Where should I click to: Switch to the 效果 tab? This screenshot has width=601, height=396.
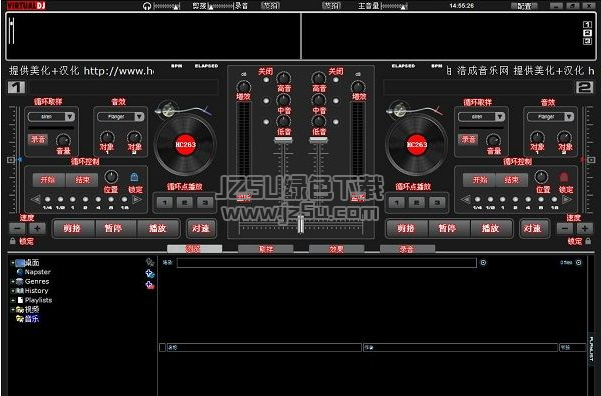[x=337, y=249]
